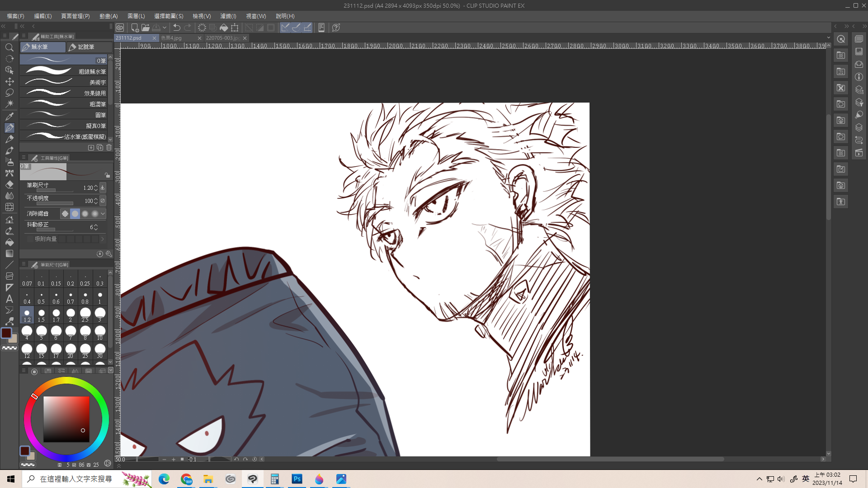
Task: Select the Zoom magnifier tool
Action: click(x=9, y=47)
